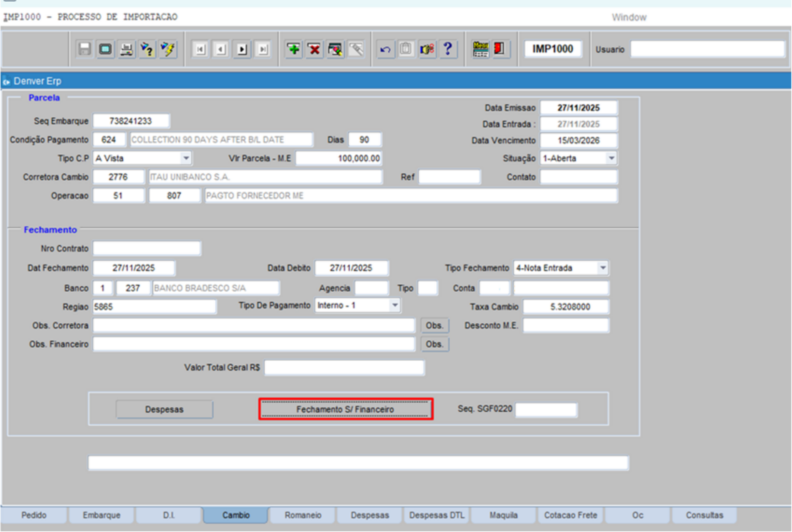Delete record with the red X icon
This screenshot has width=792, height=532.
314,49
